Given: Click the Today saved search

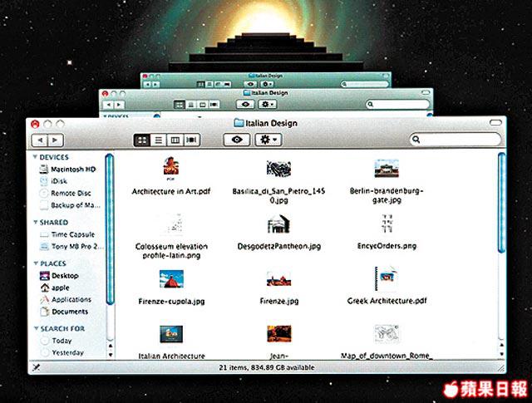Looking at the screenshot, I should (x=62, y=341).
